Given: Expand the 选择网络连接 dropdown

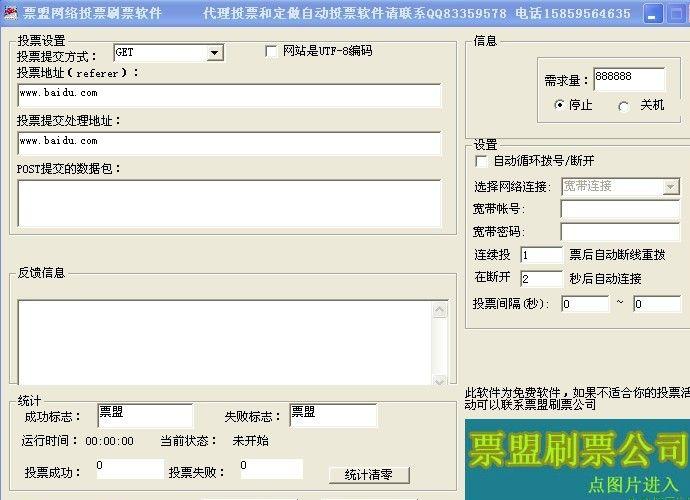Looking at the screenshot, I should (x=670, y=187).
